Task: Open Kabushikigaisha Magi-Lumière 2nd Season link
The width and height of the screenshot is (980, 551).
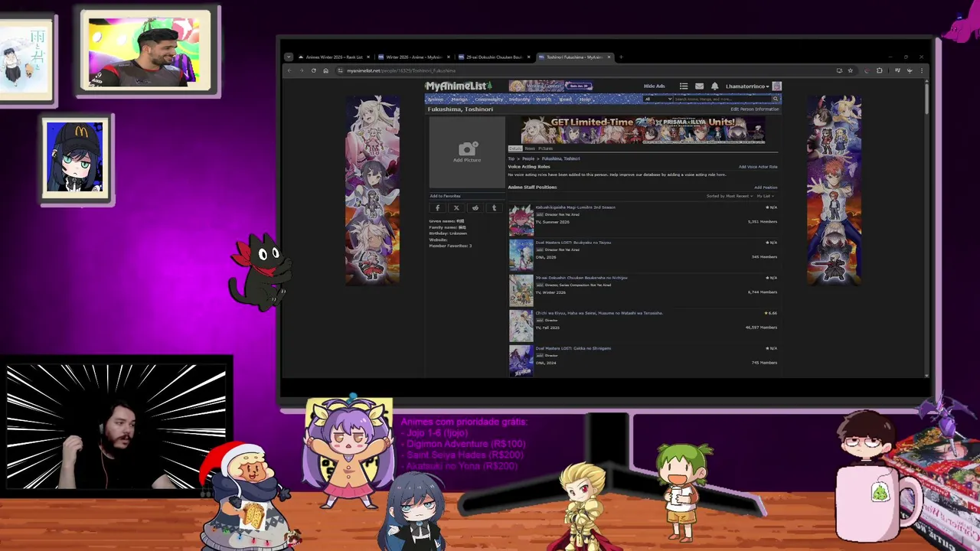Action: (575, 207)
